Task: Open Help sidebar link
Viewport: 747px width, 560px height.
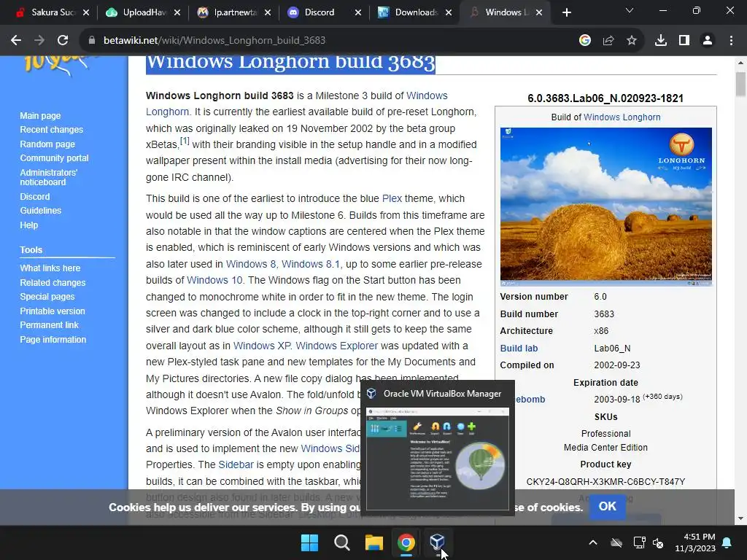Action: tap(28, 225)
